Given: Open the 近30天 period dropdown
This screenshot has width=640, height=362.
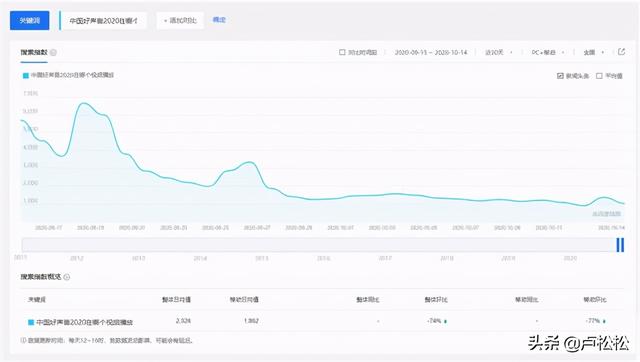Looking at the screenshot, I should 498,52.
